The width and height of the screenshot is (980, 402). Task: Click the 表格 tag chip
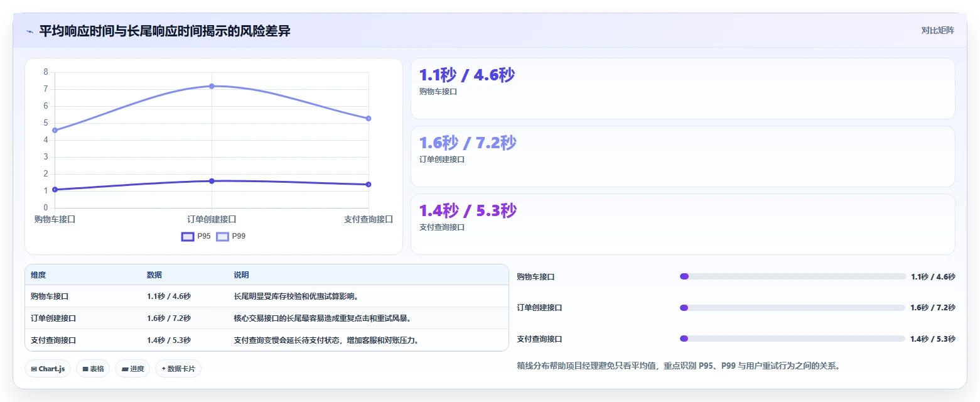93,369
